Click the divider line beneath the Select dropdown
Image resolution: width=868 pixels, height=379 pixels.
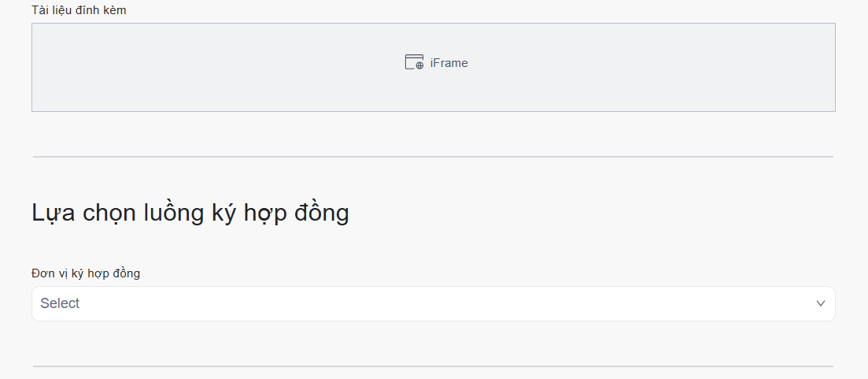click(x=433, y=366)
